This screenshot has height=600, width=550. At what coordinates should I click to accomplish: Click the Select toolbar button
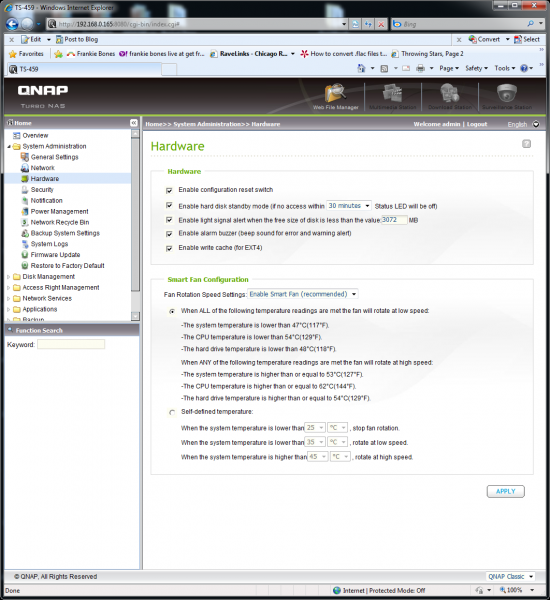tap(527, 39)
